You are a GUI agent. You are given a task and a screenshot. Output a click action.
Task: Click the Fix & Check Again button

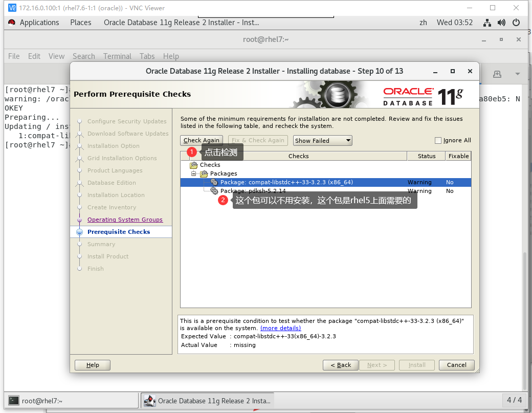coord(258,141)
